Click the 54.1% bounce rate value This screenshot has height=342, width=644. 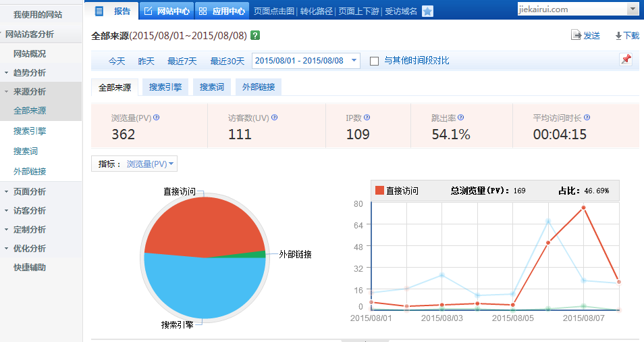450,135
